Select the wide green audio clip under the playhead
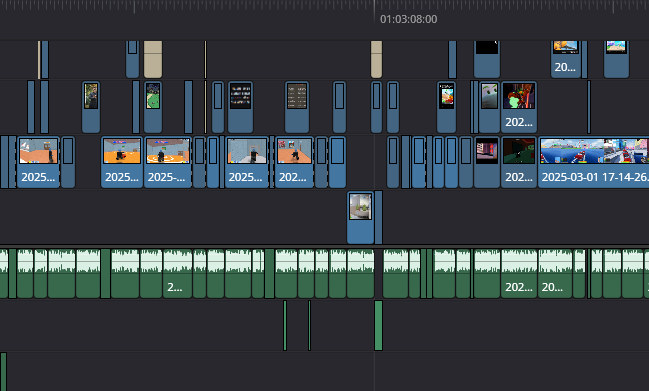The image size is (649, 391). (378, 326)
